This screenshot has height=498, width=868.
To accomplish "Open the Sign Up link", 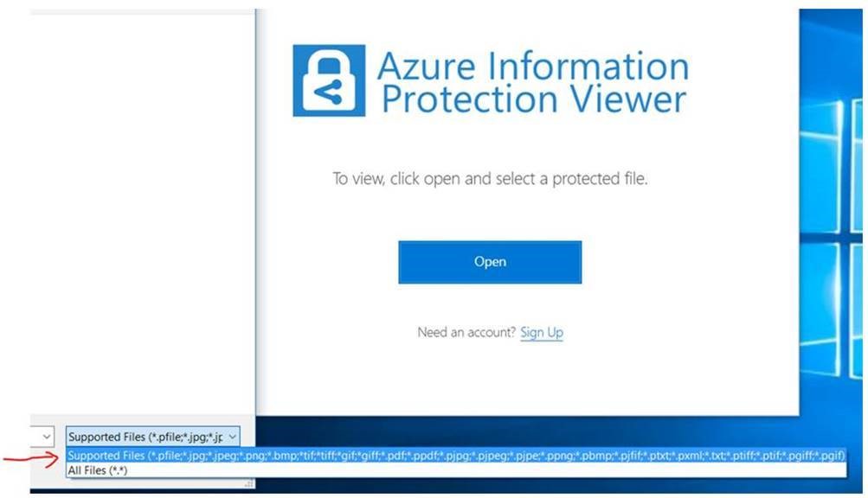I will click(542, 332).
